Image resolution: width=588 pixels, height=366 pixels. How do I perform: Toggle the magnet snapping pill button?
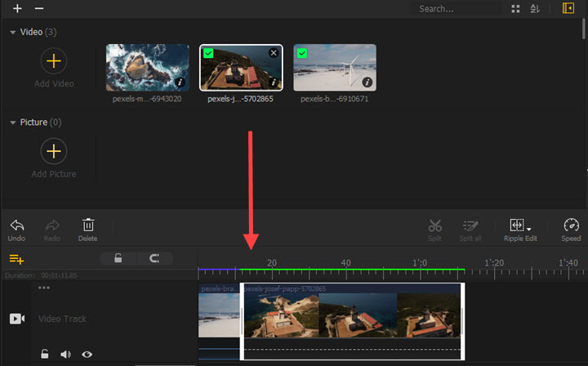click(x=154, y=258)
